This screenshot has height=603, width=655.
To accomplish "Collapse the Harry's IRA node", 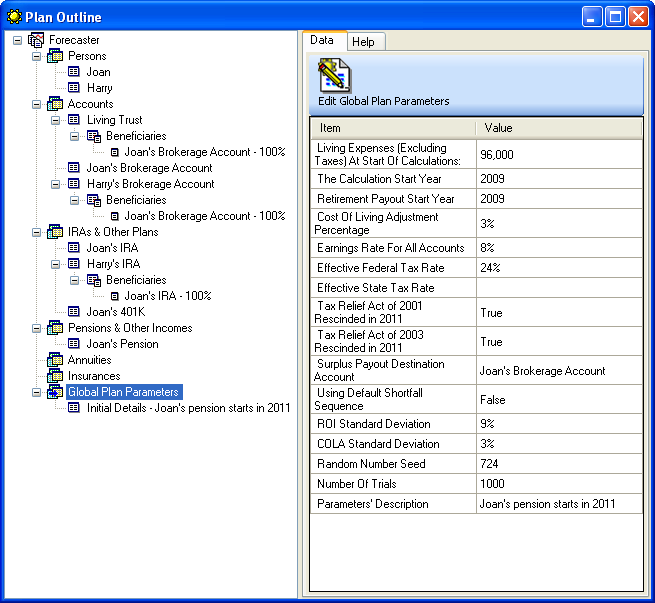I will pos(55,264).
